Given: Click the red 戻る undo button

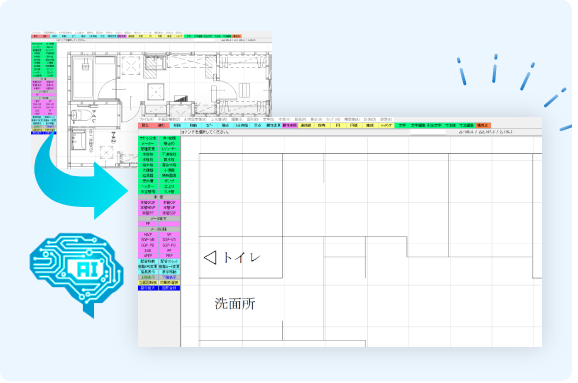Looking at the screenshot, I should click(x=146, y=125).
